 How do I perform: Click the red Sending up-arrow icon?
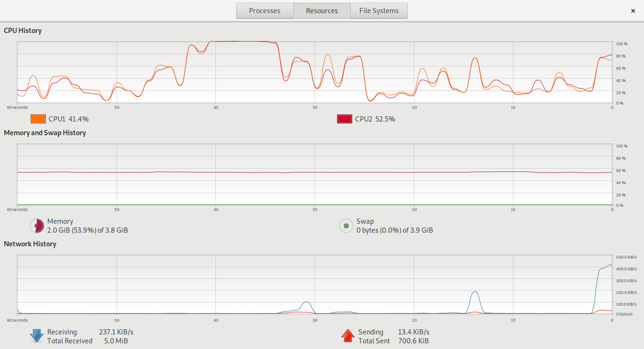pos(347,335)
